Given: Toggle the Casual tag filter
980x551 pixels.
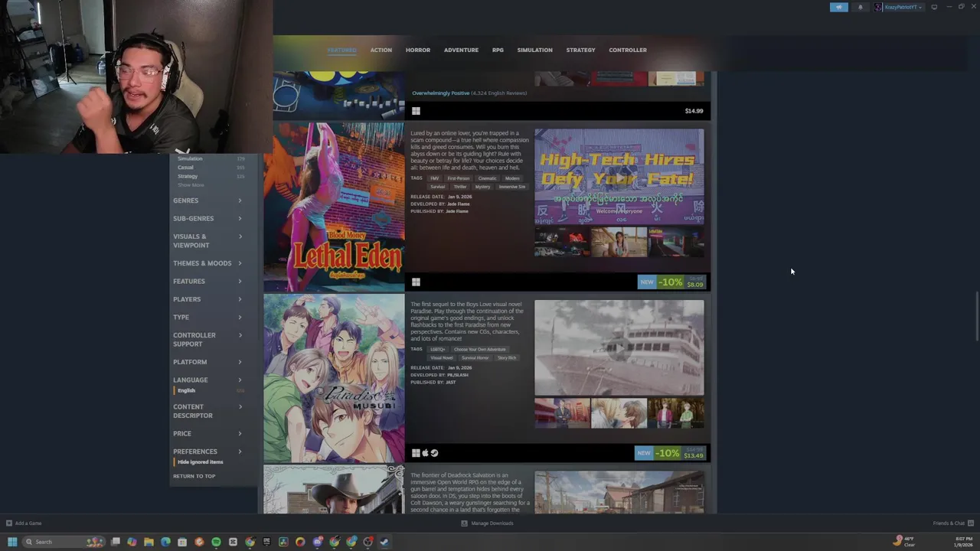Looking at the screenshot, I should (x=211, y=168).
